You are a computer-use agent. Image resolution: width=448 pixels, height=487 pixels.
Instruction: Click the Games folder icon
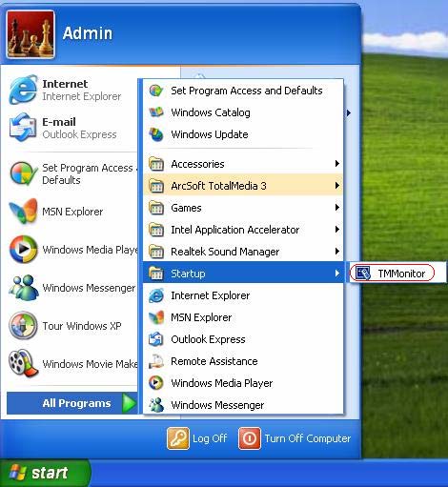click(x=156, y=208)
